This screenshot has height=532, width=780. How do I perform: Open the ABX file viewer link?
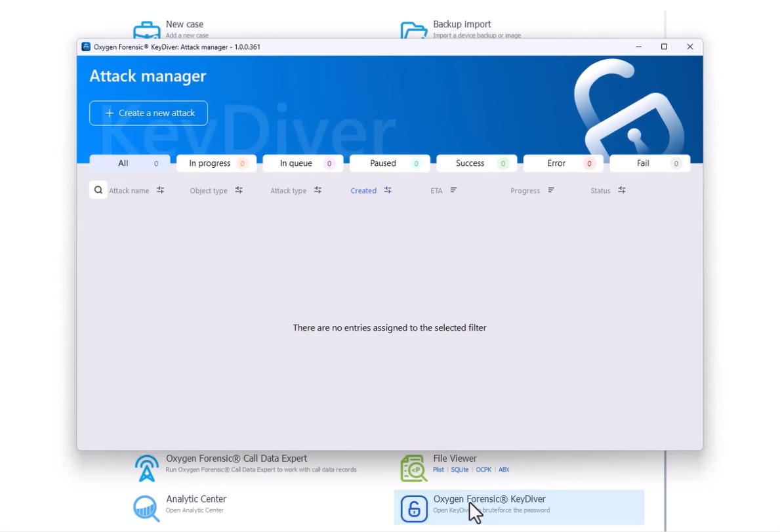[x=504, y=469]
